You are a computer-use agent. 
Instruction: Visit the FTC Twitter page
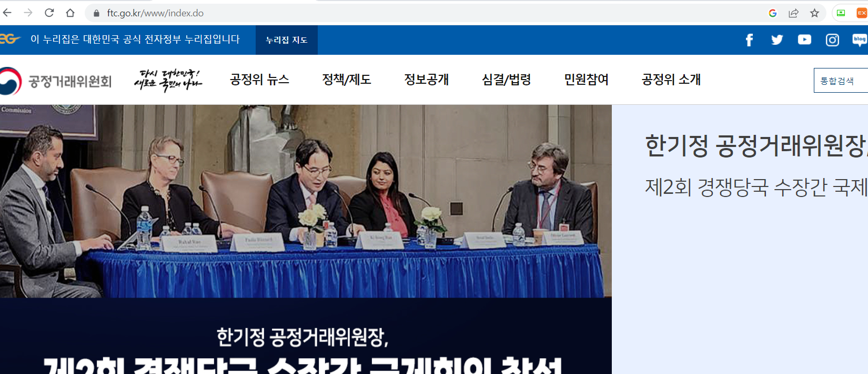[x=777, y=40]
